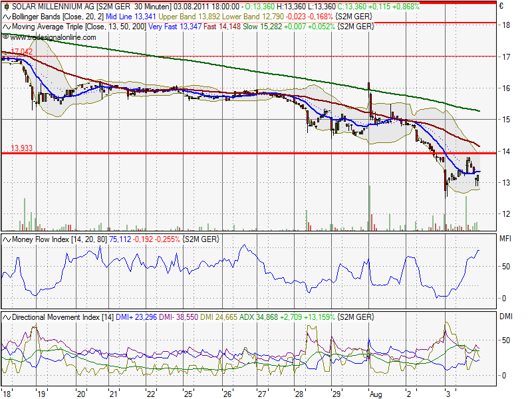Screen dimensions: 532x399
Task: Click the 13,933 support price marker
Action: (x=21, y=148)
